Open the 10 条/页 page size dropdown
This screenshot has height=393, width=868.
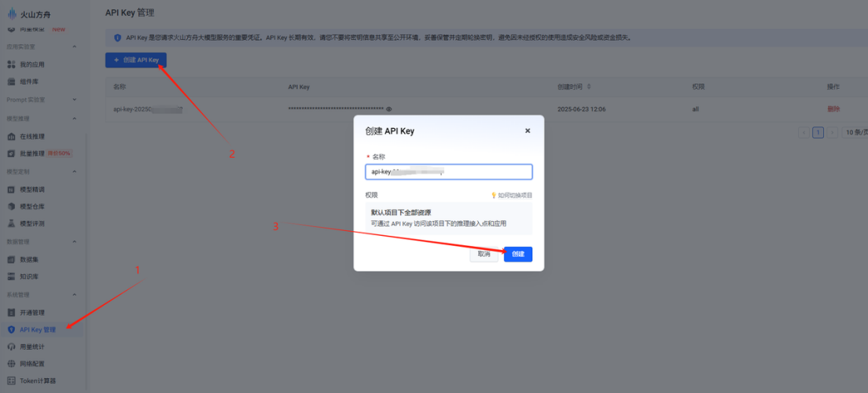point(855,133)
